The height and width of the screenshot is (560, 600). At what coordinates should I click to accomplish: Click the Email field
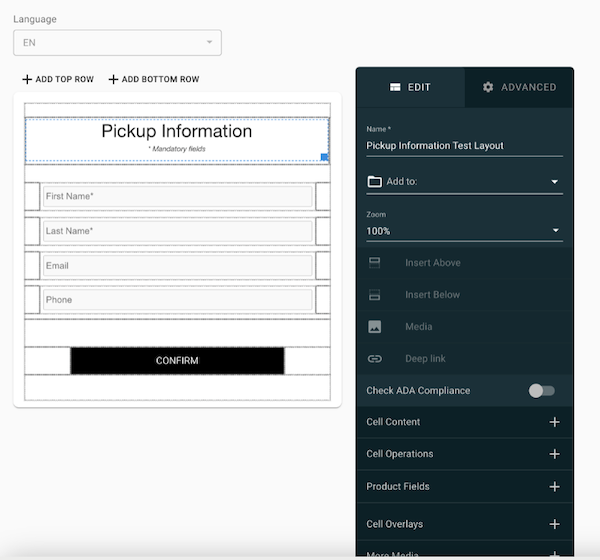coord(178,266)
